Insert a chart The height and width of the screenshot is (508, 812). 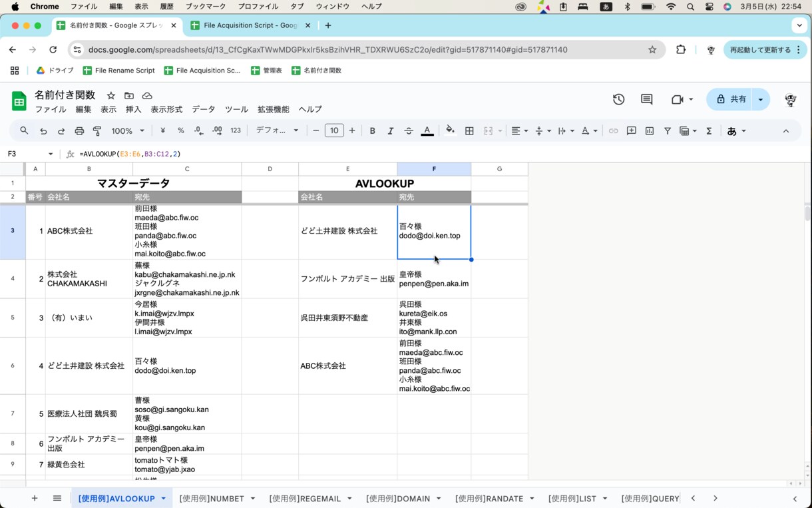pyautogui.click(x=650, y=131)
